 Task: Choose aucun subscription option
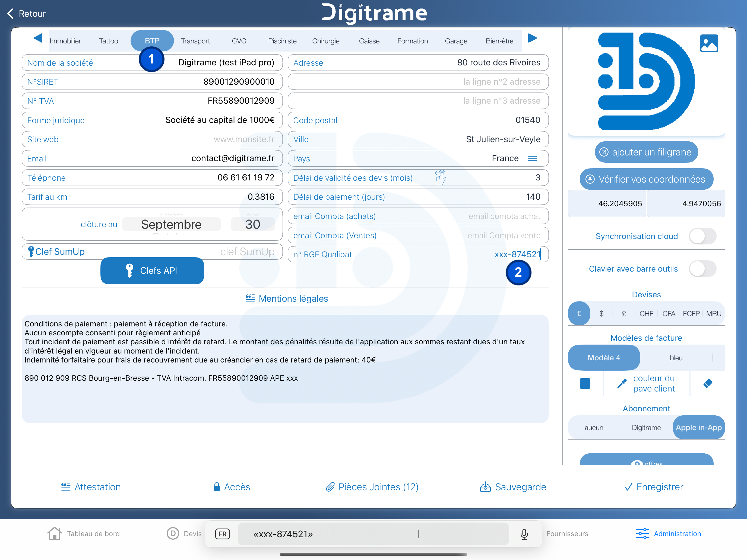[x=594, y=427]
